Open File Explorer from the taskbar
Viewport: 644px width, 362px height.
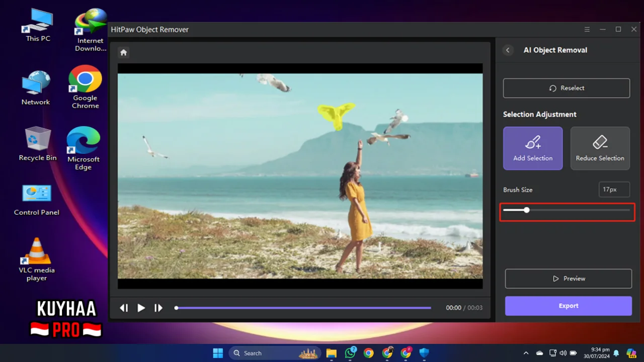[331, 353]
